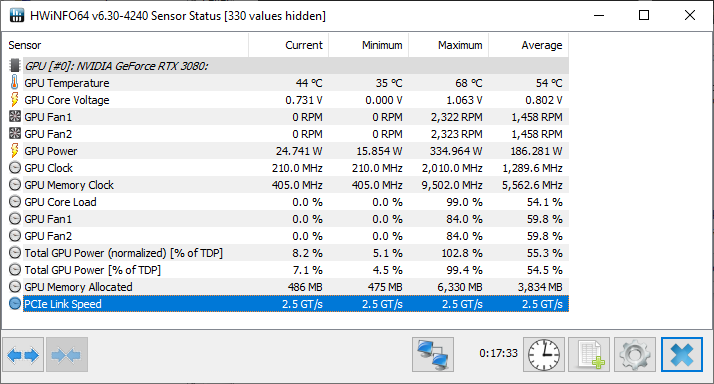
Task: Click the icon beside PCIe Link Speed
Action: click(15, 303)
